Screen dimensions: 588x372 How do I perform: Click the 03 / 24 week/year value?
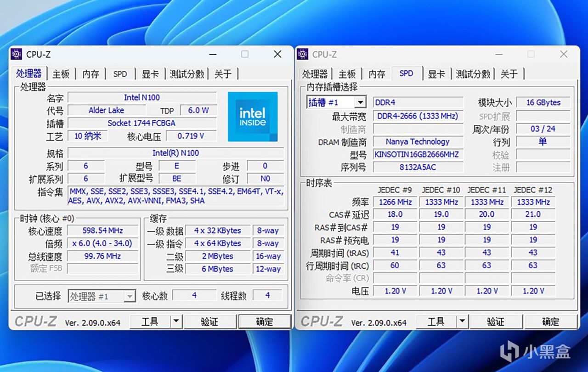point(543,129)
